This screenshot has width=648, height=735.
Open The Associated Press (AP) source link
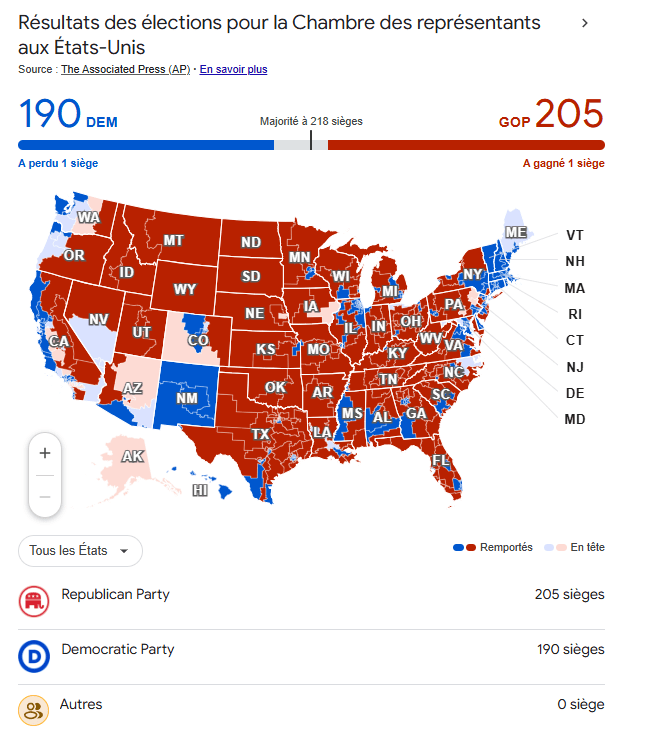[x=125, y=69]
